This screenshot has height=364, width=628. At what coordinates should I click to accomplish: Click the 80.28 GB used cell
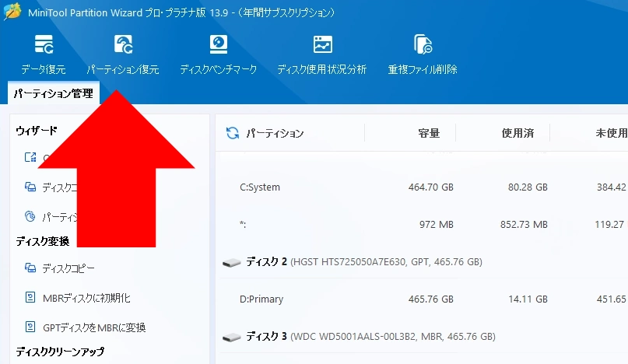pos(528,187)
